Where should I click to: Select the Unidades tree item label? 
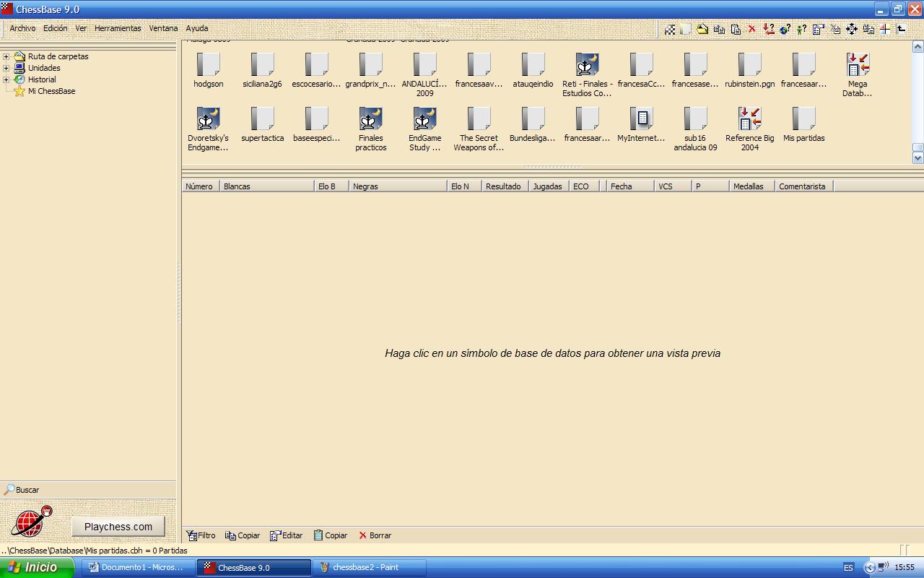pyautogui.click(x=44, y=68)
